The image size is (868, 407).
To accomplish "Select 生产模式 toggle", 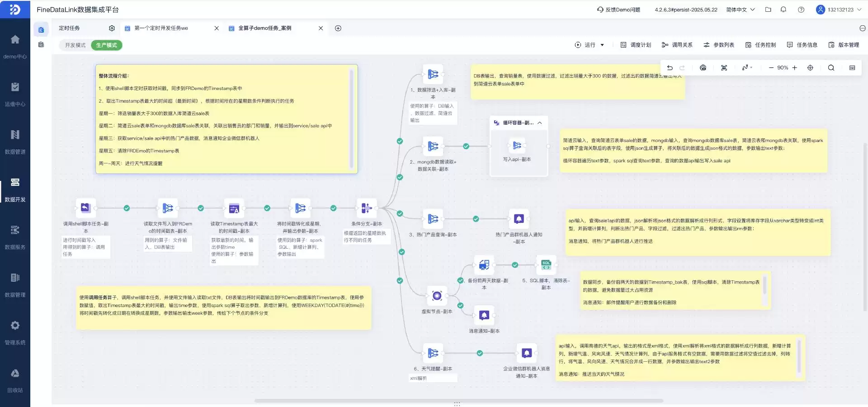I will [107, 45].
